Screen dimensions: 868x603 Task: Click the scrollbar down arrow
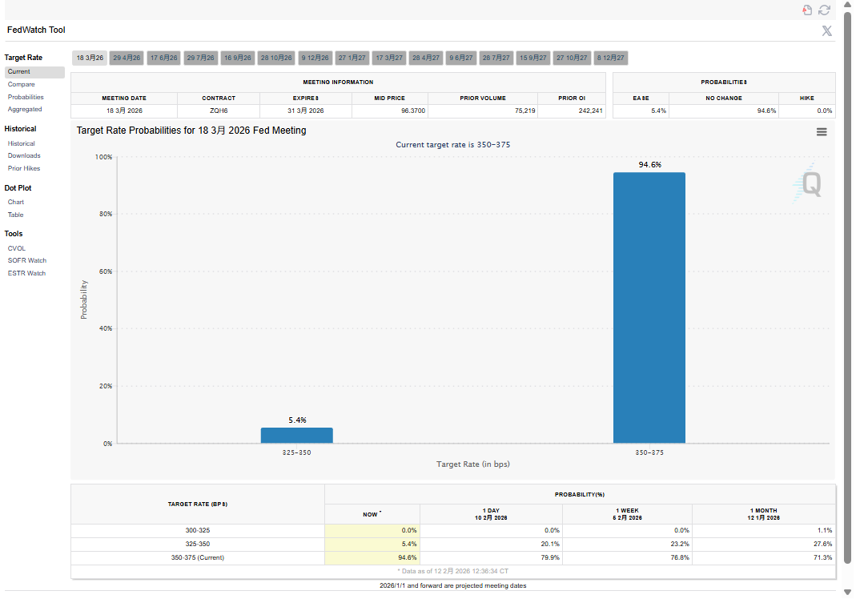847,592
